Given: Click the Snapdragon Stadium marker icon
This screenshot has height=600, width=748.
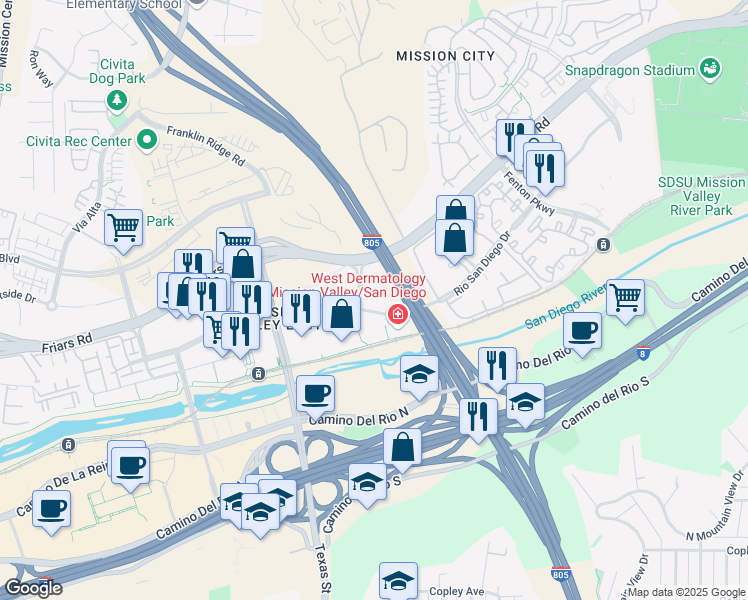Looking at the screenshot, I should tap(710, 69).
